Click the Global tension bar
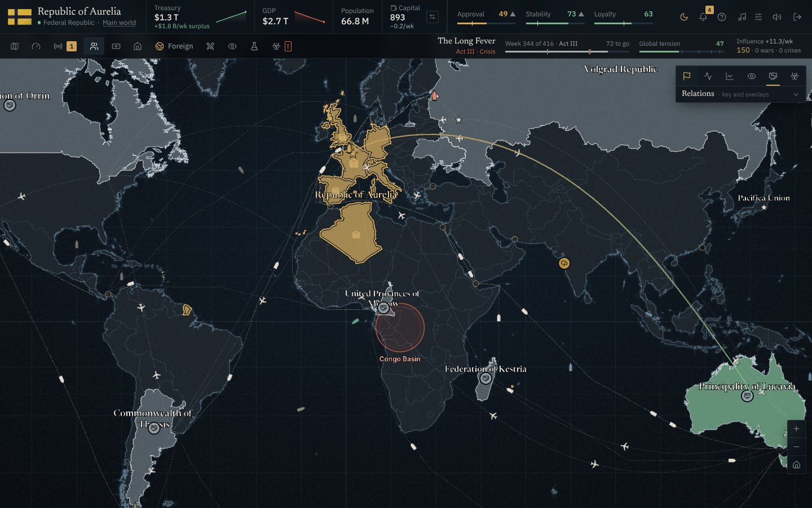 [x=681, y=51]
